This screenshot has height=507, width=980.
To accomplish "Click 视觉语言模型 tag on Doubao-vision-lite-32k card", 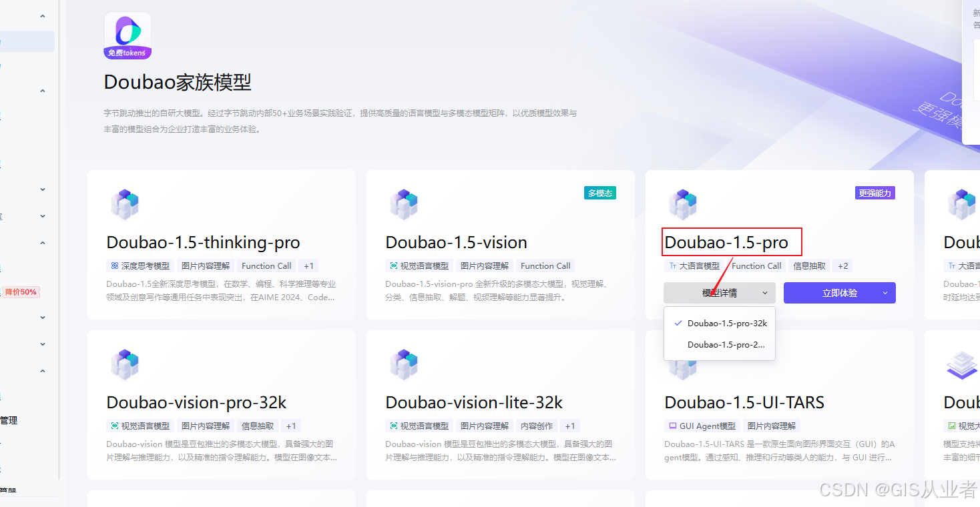I will 419,426.
